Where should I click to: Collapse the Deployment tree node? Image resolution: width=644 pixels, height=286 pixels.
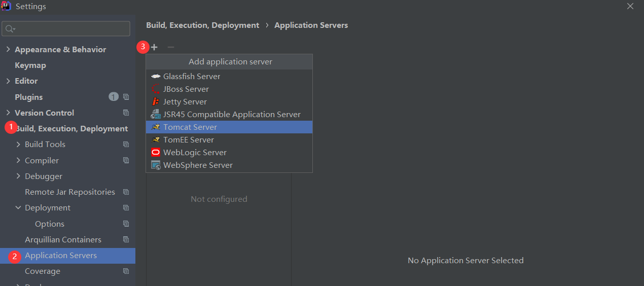tap(18, 208)
